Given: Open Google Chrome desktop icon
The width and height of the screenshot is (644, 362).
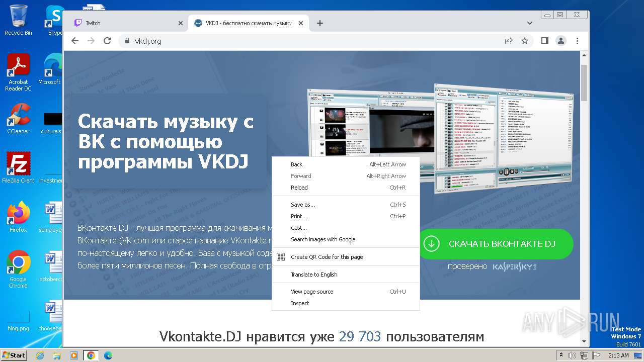Looking at the screenshot, I should click(x=18, y=269).
